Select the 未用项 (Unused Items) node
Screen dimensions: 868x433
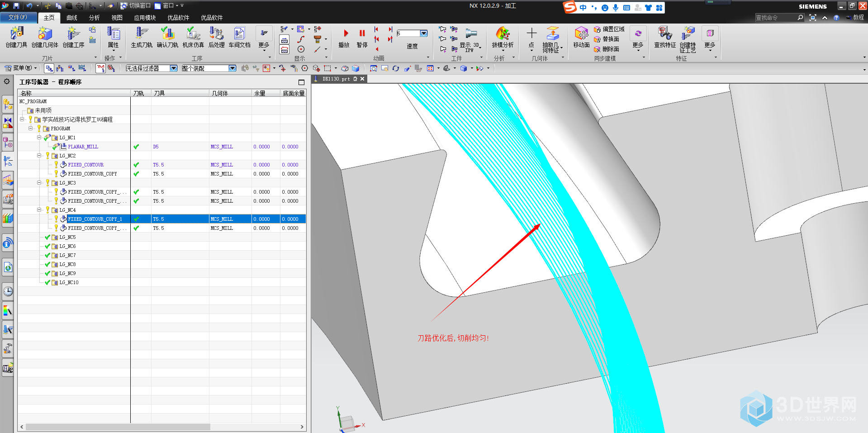[43, 110]
